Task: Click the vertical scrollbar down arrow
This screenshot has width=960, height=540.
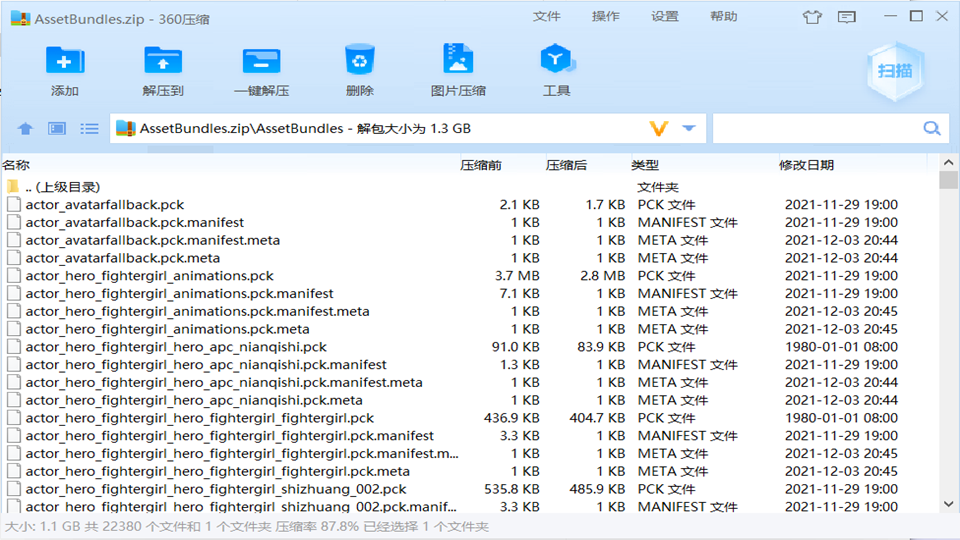Action: [949, 506]
